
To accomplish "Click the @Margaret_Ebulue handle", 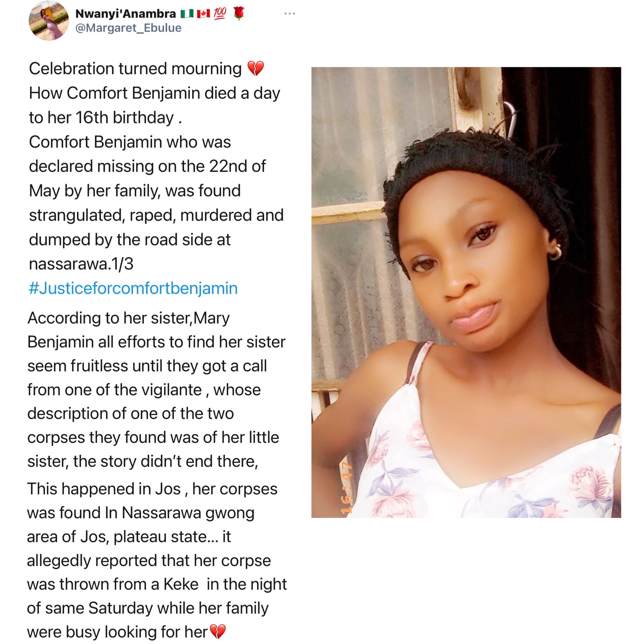I will (128, 28).
